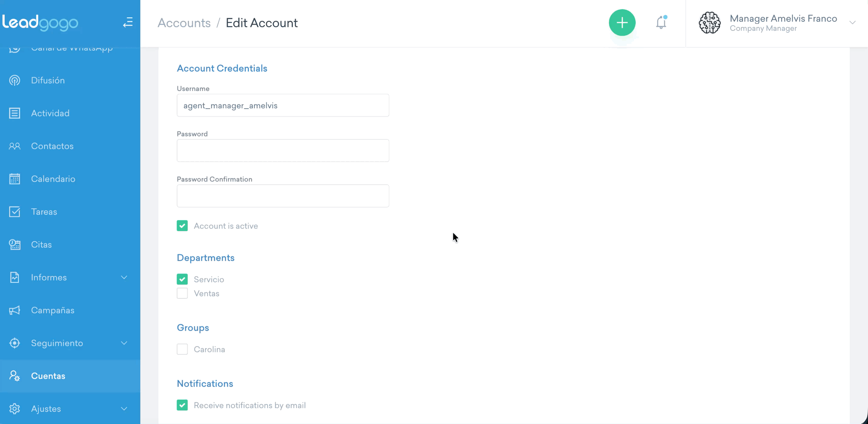868x424 pixels.
Task: Uncheck the Account is active checkbox
Action: 182,226
